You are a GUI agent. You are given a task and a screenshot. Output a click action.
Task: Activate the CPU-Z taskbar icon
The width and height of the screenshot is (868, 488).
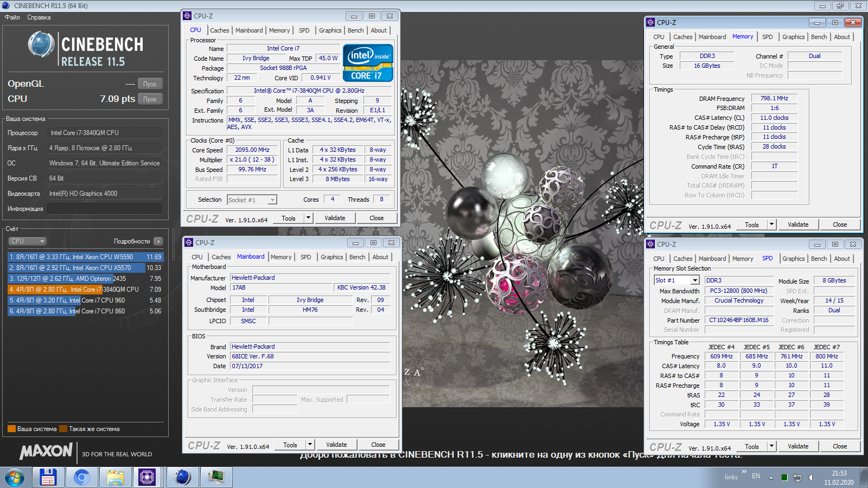click(147, 478)
